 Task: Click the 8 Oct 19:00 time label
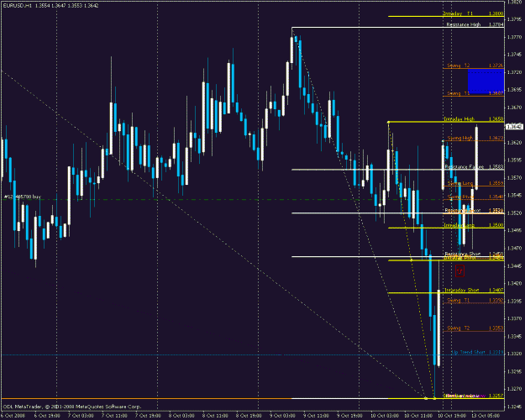(x=249, y=416)
